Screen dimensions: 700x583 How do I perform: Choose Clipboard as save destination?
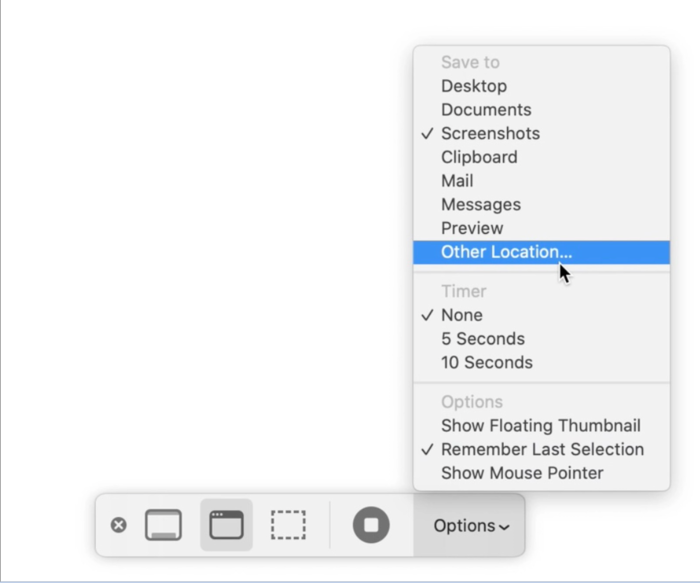[x=542, y=157]
